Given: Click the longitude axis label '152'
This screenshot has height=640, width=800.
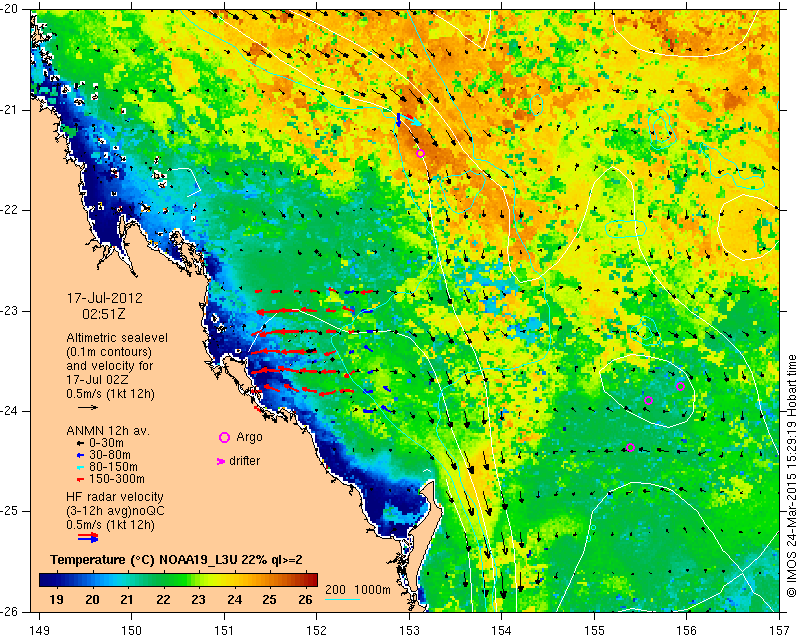Looking at the screenshot, I should (x=316, y=631).
